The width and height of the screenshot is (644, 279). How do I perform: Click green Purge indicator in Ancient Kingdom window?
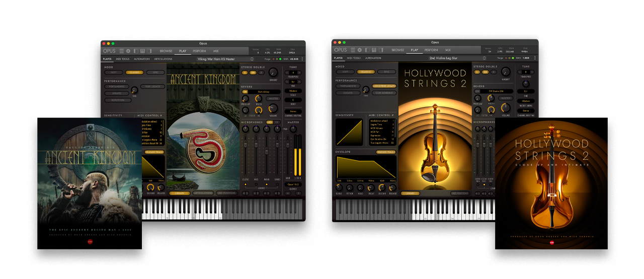(x=280, y=59)
